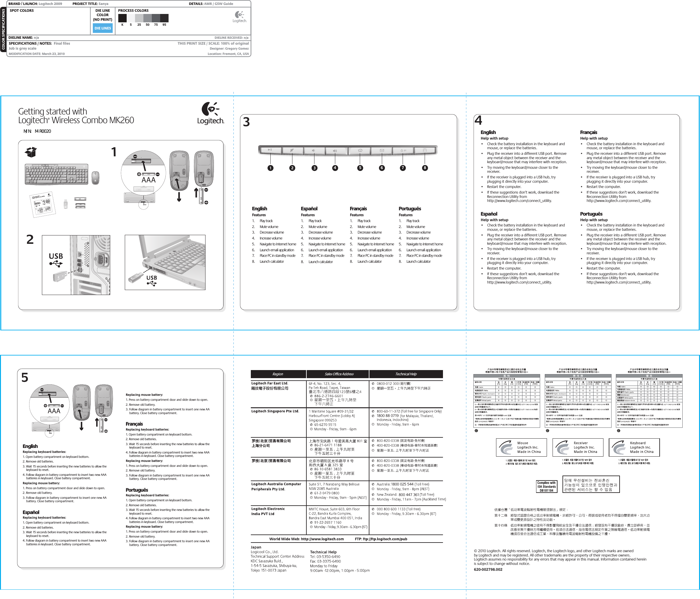This screenshot has height=599, width=700.
Task: Click the M/N M-R0020 model number text
Action: coord(37,131)
